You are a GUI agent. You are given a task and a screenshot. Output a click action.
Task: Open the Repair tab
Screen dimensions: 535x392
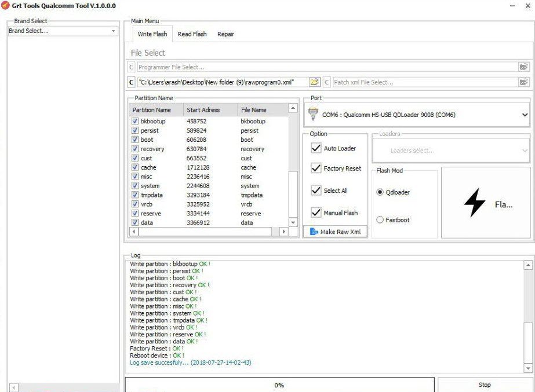coord(225,34)
